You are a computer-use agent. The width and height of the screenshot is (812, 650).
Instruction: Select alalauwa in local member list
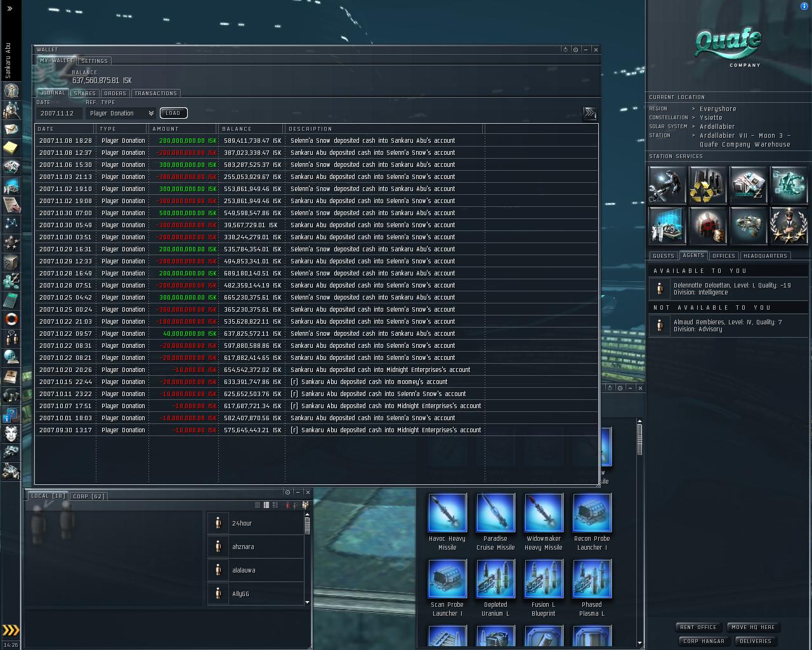coord(256,570)
